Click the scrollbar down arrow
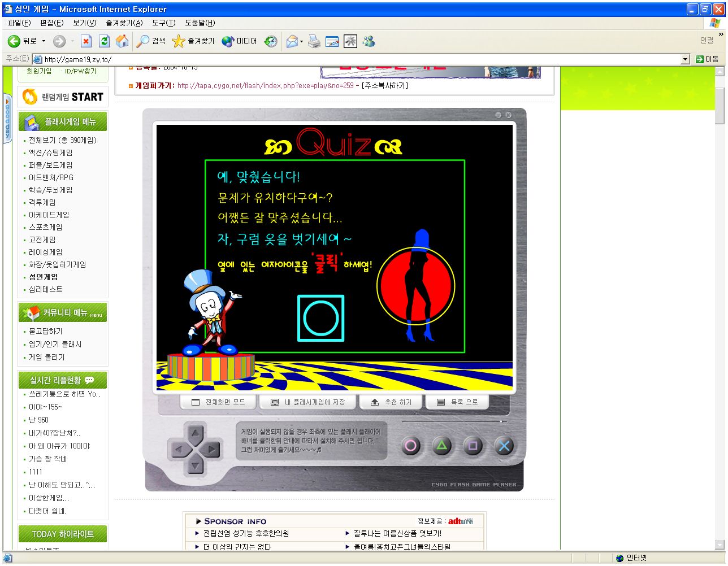This screenshot has height=566, width=728. point(720,545)
